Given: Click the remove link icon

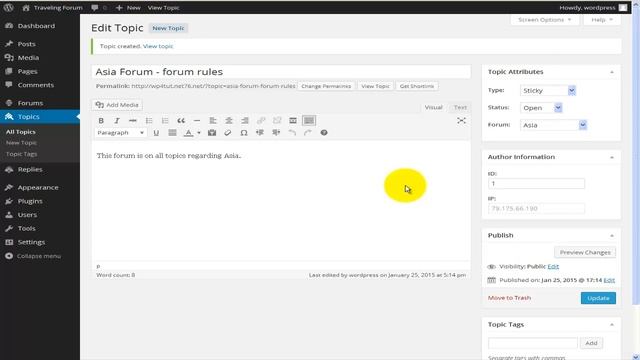Looking at the screenshot, I should [277, 120].
